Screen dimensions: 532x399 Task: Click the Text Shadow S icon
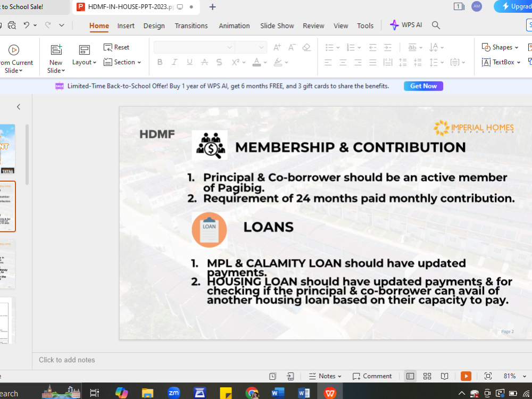click(219, 62)
